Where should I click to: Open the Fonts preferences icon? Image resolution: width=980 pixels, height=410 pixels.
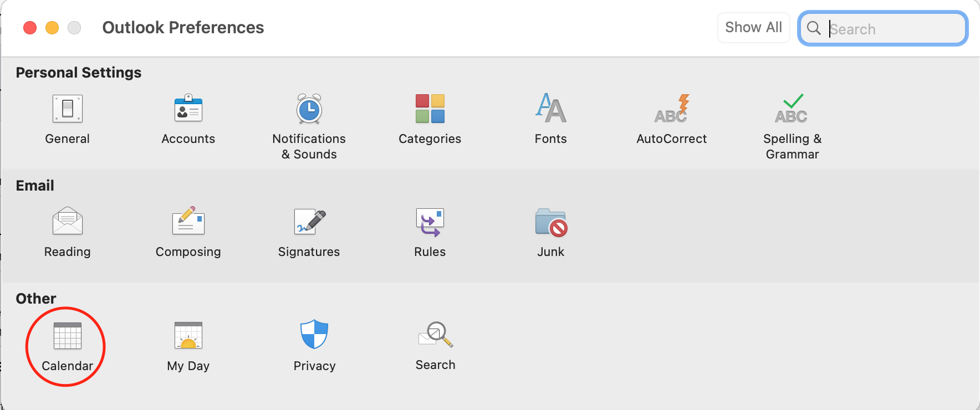click(x=551, y=108)
